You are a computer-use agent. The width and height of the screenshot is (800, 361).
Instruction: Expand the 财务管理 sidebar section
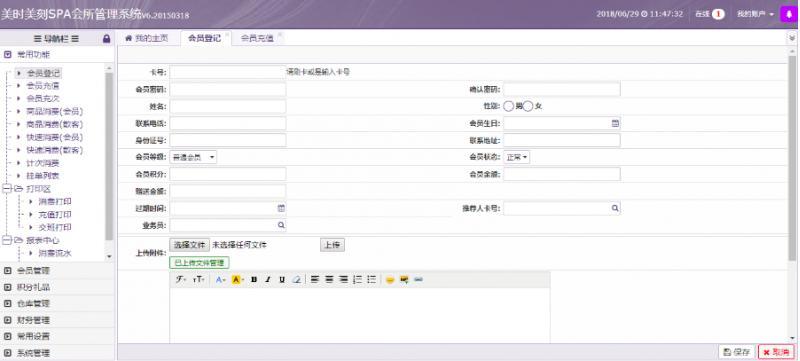point(57,320)
